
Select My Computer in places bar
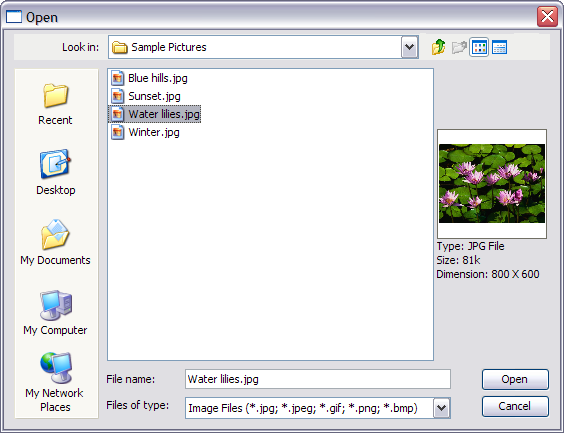pos(55,313)
